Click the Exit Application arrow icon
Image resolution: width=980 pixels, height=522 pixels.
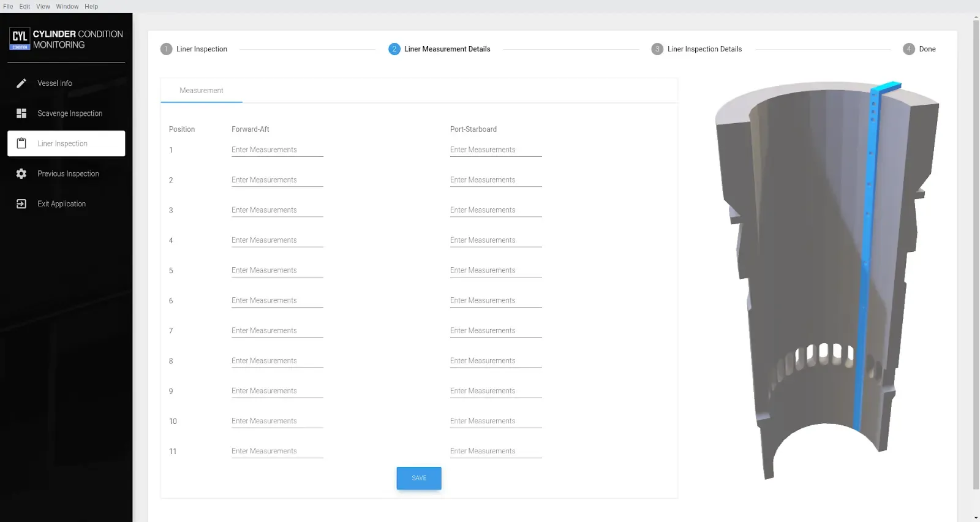coord(21,204)
